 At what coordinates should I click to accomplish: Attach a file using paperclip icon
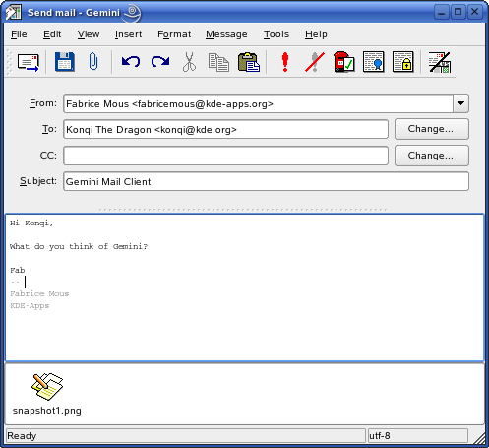tap(93, 61)
